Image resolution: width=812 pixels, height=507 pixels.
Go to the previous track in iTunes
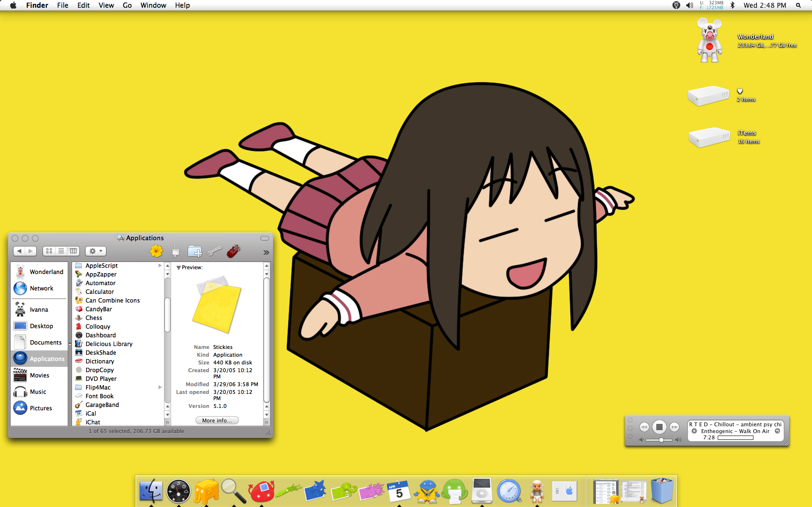coord(644,427)
